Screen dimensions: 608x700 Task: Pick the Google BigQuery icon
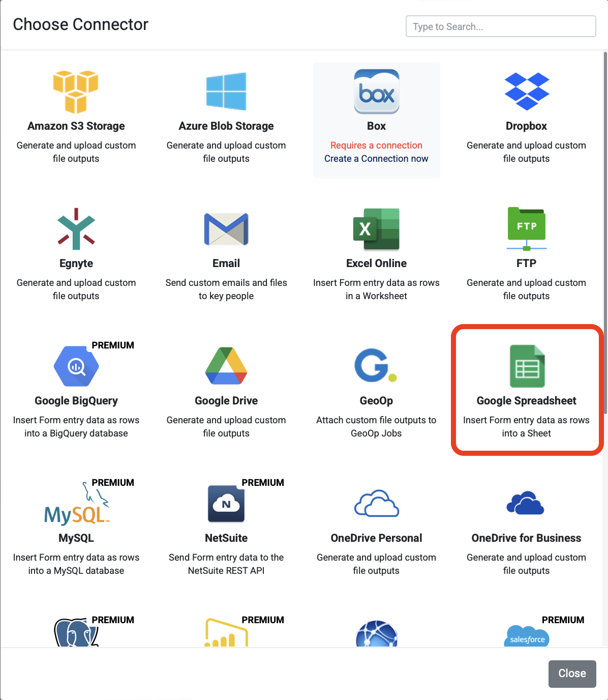coord(76,366)
